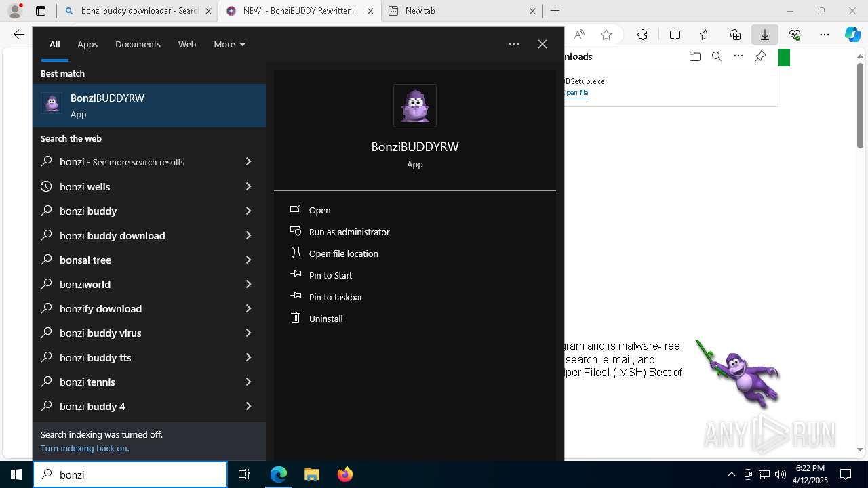
Task: Expand arrow for 'bonzi buddy download' suggestion
Action: click(248, 235)
